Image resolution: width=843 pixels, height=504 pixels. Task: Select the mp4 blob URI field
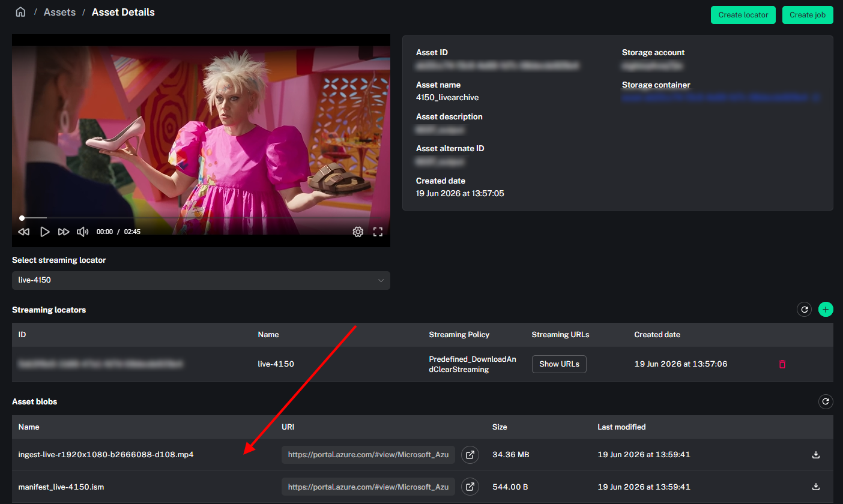368,455
